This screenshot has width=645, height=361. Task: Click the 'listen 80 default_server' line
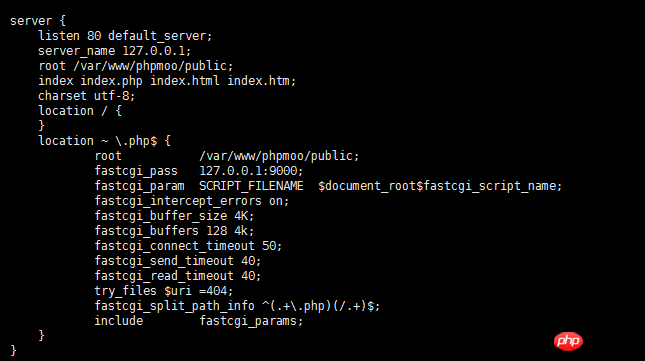click(125, 36)
